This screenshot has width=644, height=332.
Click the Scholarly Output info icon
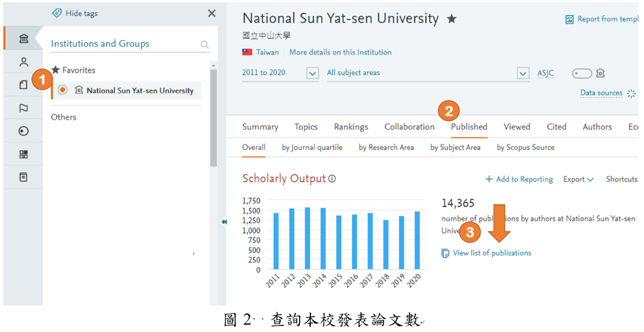tap(332, 179)
